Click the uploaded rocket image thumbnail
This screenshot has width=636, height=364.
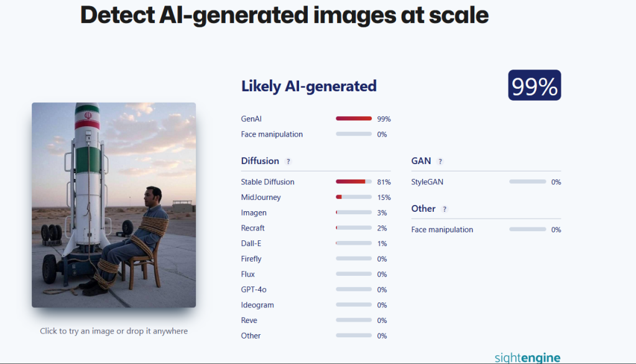[x=114, y=205]
